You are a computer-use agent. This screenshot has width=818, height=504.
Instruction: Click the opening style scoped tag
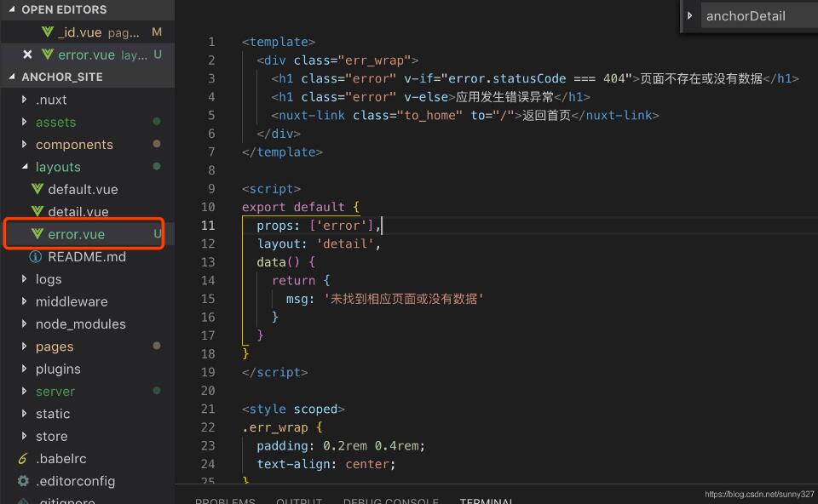(293, 409)
